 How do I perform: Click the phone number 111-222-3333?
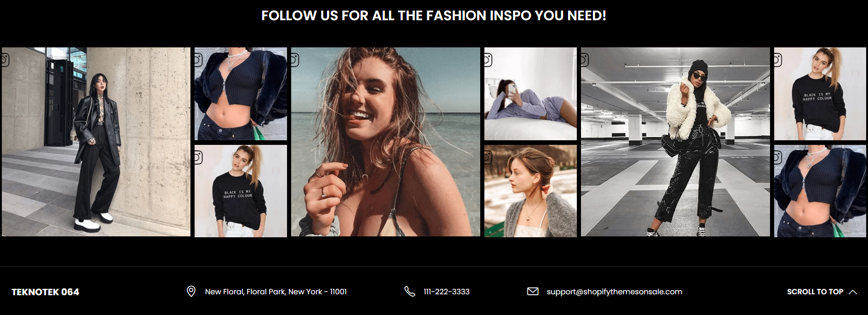coord(446,292)
